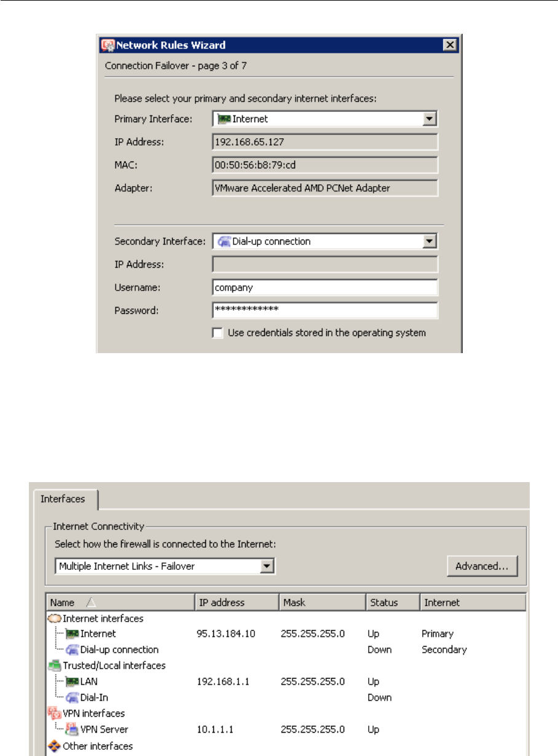Image resolution: width=558 pixels, height=756 pixels.
Task: Click the Advanced... button
Action: (x=482, y=566)
